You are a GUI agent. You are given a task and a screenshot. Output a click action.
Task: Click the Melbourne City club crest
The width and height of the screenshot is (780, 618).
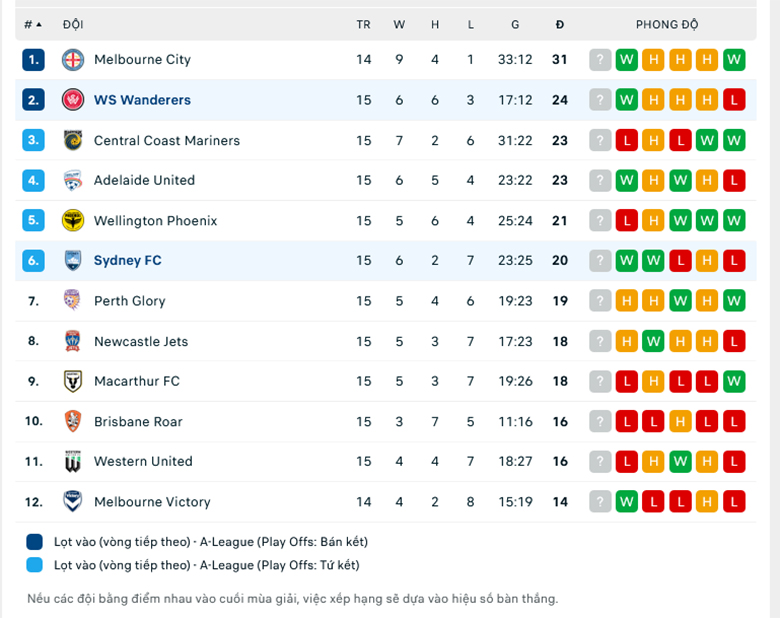pyautogui.click(x=72, y=60)
